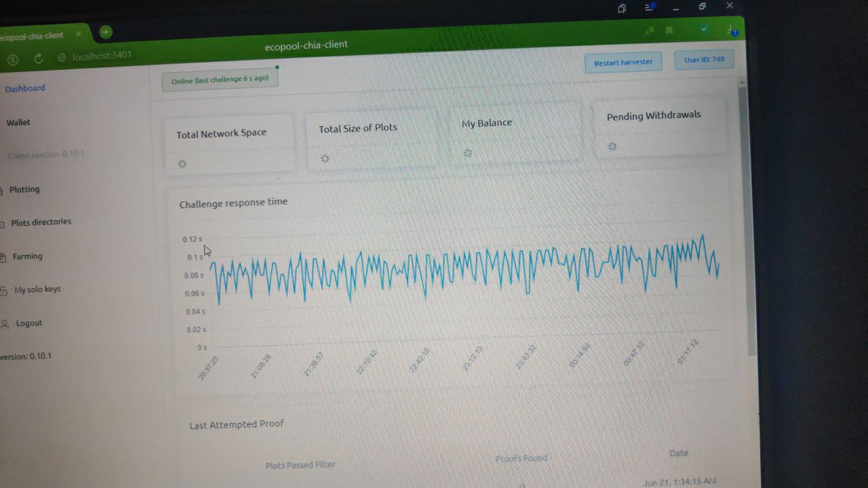Click the User ID: 740 button
868x488 pixels.
tap(704, 60)
